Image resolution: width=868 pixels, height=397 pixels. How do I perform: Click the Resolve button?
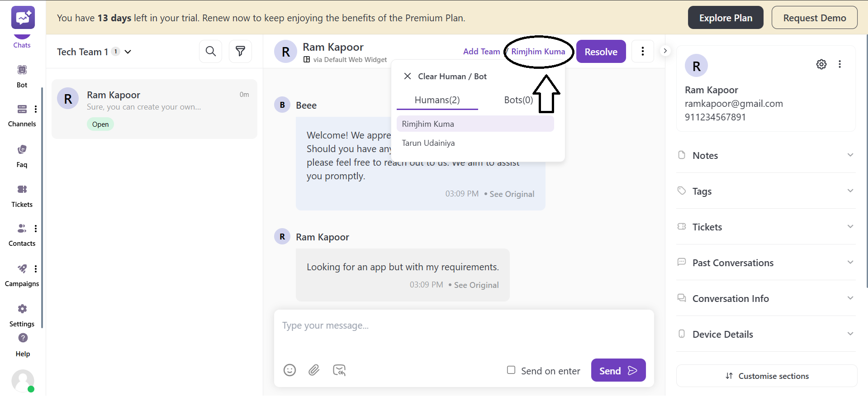click(601, 51)
